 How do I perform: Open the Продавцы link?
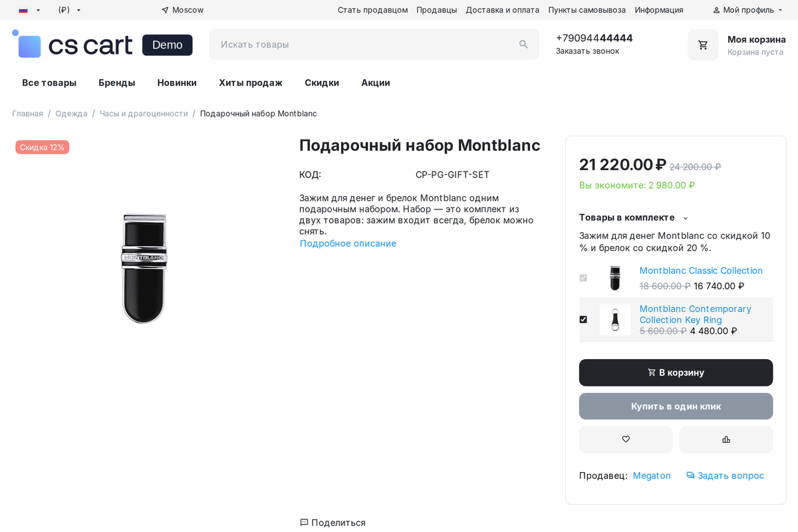[x=437, y=10]
